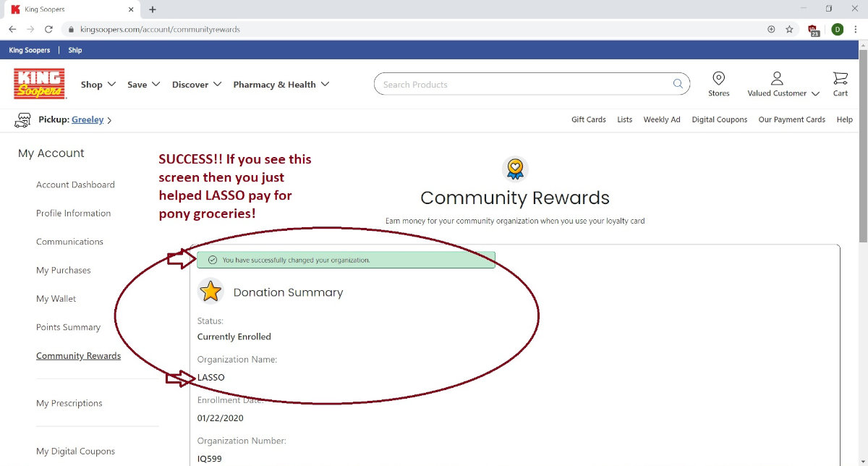Expand the Save dropdown menu
This screenshot has height=466, width=868.
click(144, 84)
